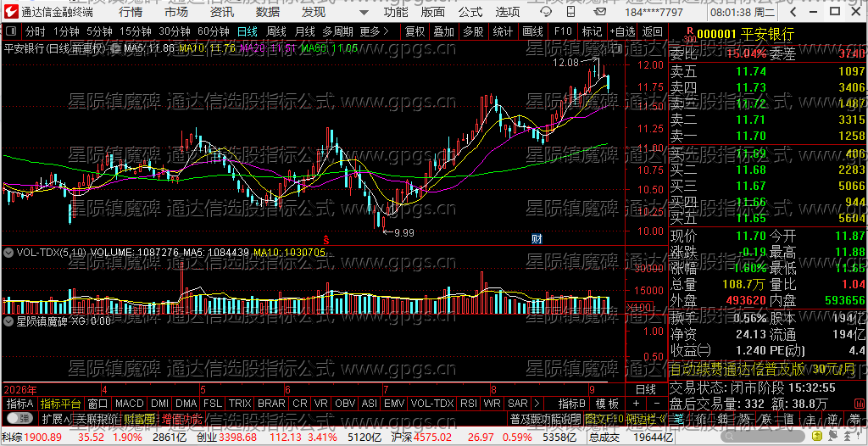
Task: Click the red S marker on the chart
Action: 326,239
